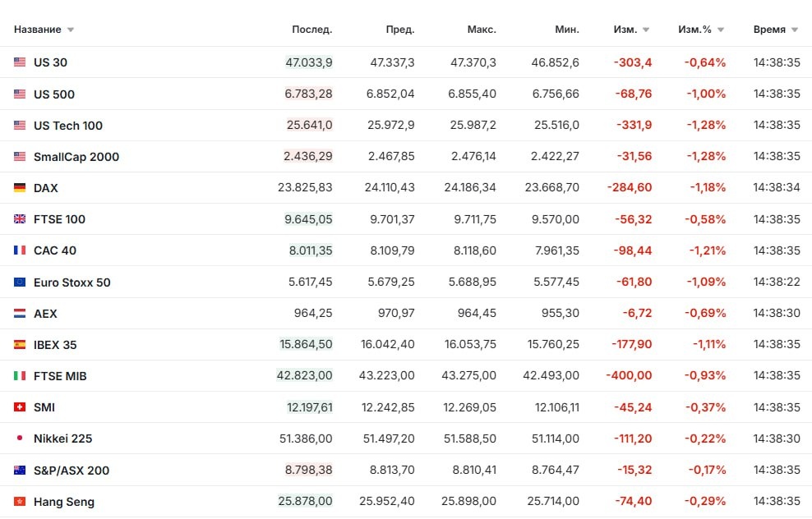Viewport: 812px width, 519px height.
Task: Click the UK flag icon beside FTSE 100
Action: (x=20, y=219)
